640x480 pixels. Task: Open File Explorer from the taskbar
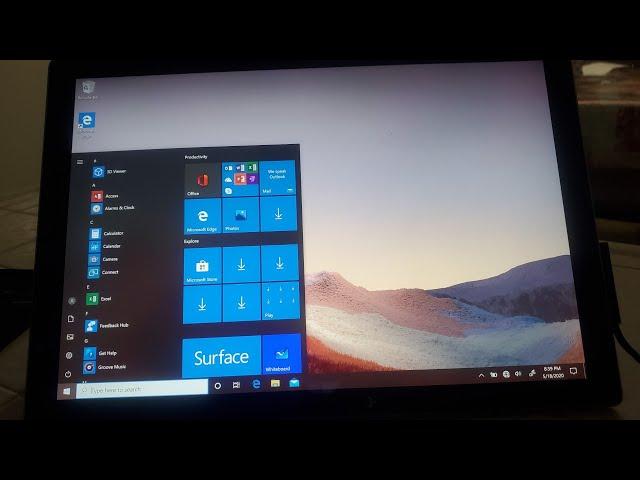click(275, 383)
